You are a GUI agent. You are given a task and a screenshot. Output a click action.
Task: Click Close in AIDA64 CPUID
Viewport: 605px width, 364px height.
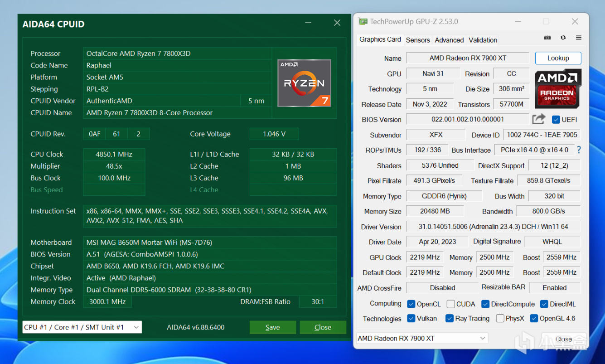[x=323, y=327]
